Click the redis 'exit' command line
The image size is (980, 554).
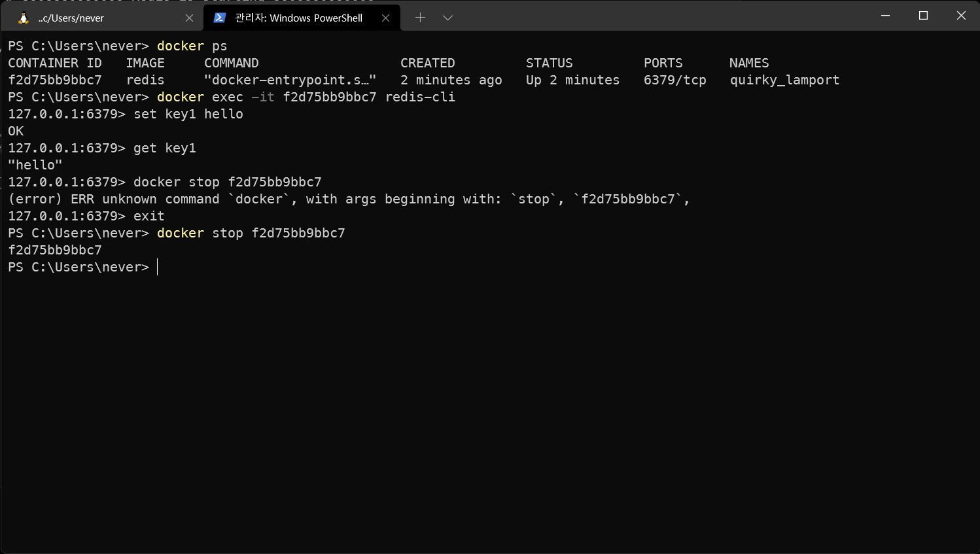pos(86,216)
